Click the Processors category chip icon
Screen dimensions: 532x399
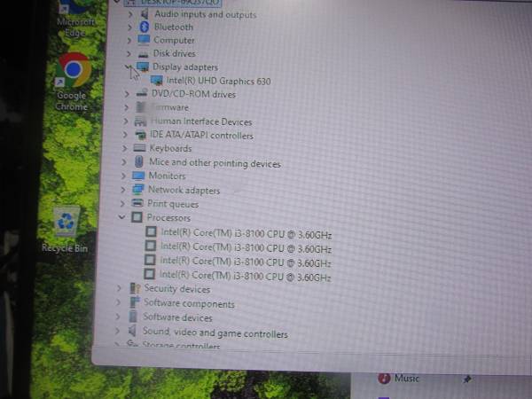pyautogui.click(x=137, y=217)
